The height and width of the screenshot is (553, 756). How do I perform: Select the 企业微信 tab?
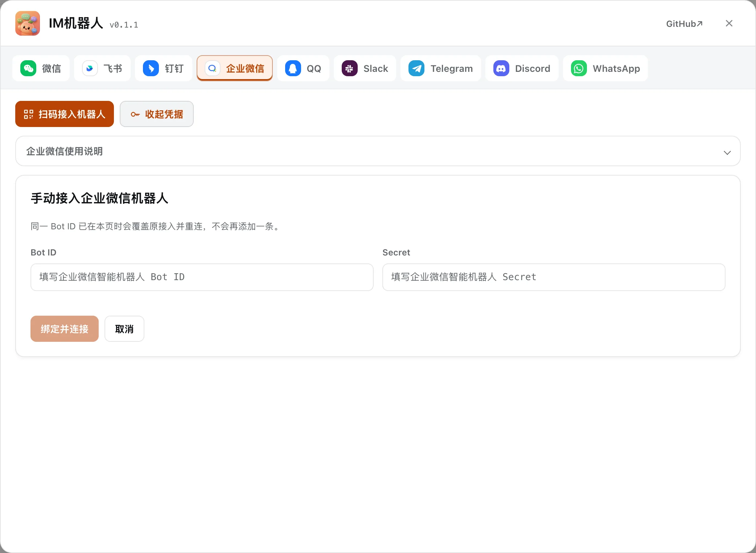click(x=235, y=68)
